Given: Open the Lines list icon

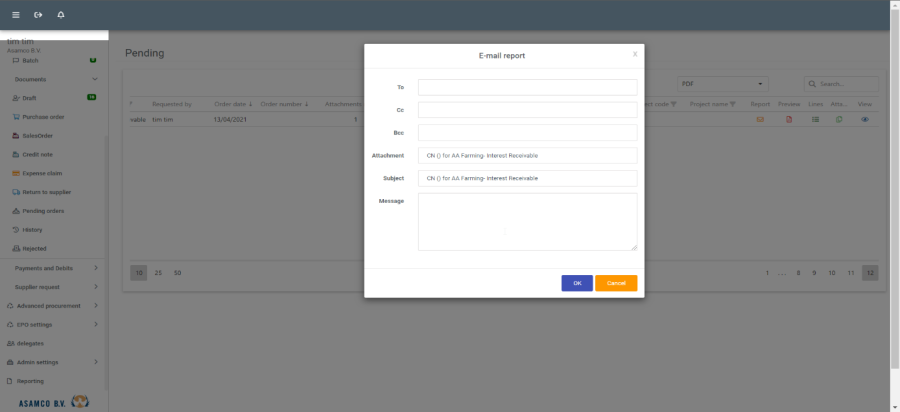Looking at the screenshot, I should (815, 119).
